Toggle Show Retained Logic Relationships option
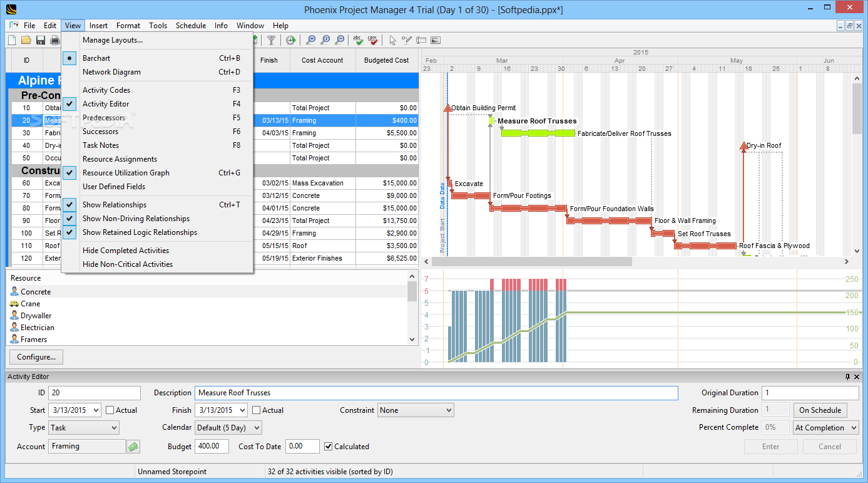The image size is (868, 483). [x=157, y=232]
